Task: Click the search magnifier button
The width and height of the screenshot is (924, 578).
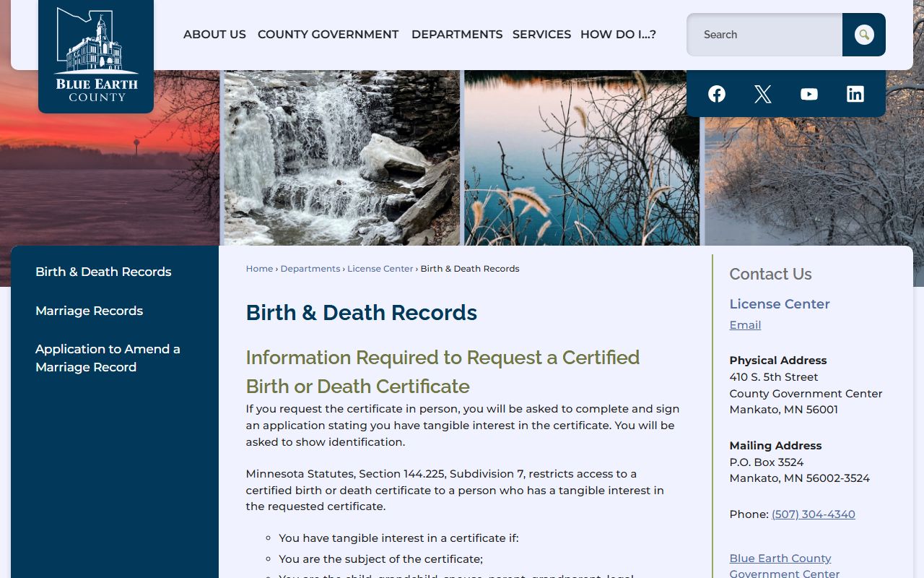Action: point(864,35)
